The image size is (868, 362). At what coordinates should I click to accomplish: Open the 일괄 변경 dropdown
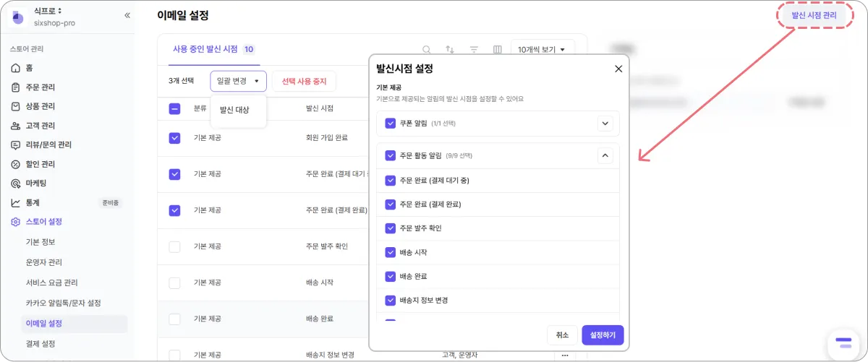click(238, 81)
